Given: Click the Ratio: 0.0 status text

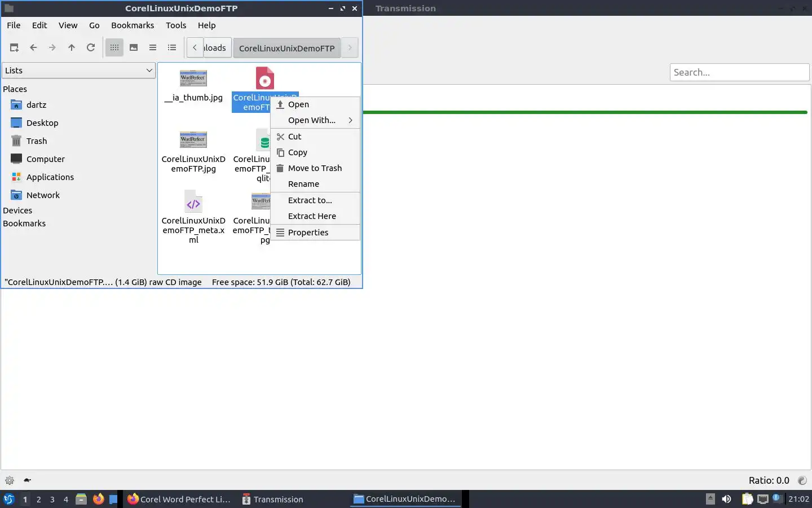Looking at the screenshot, I should [x=769, y=480].
